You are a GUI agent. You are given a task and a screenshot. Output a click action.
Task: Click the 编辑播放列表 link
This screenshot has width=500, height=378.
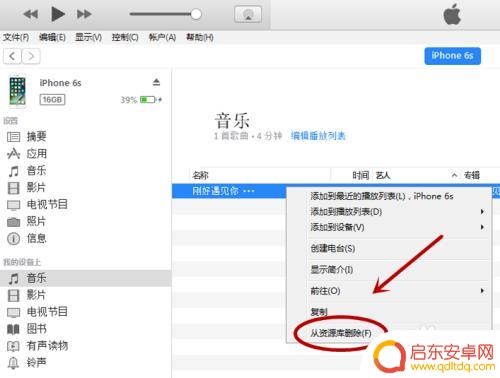pos(318,136)
